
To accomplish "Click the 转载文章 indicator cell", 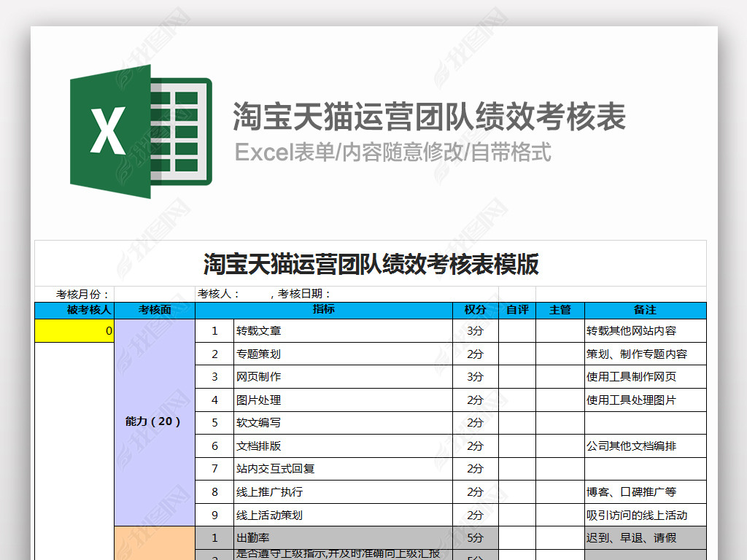I will [x=343, y=331].
